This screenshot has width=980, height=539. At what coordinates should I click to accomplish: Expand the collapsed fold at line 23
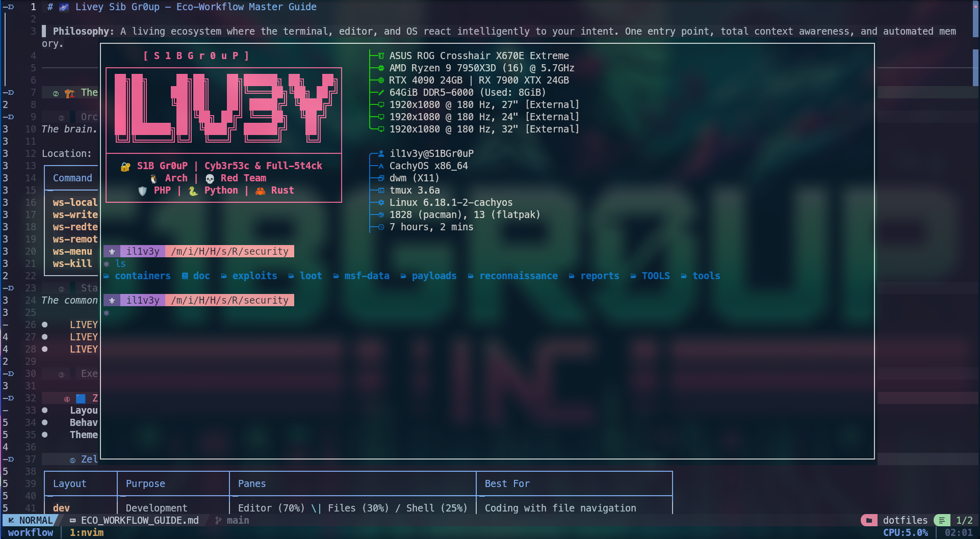[x=9, y=288]
